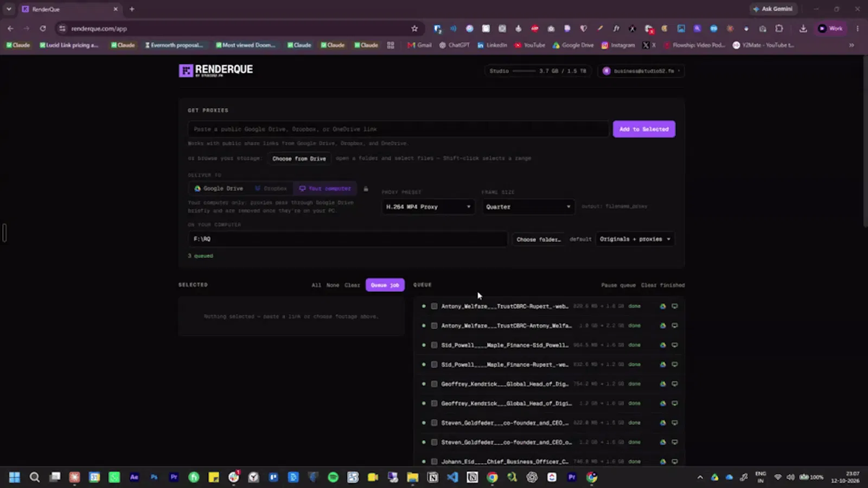This screenshot has width=868, height=488.
Task: Click computer icon on Sid_Powell Maple_Finance-Sid_Powell row
Action: click(x=675, y=345)
